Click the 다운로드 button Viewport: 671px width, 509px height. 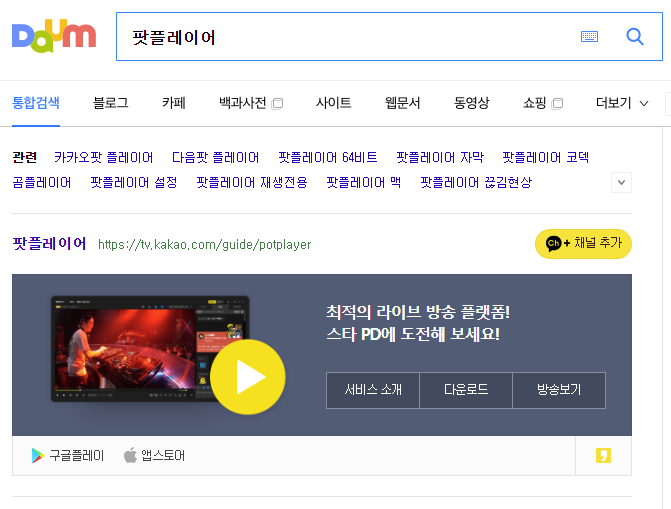pyautogui.click(x=466, y=390)
